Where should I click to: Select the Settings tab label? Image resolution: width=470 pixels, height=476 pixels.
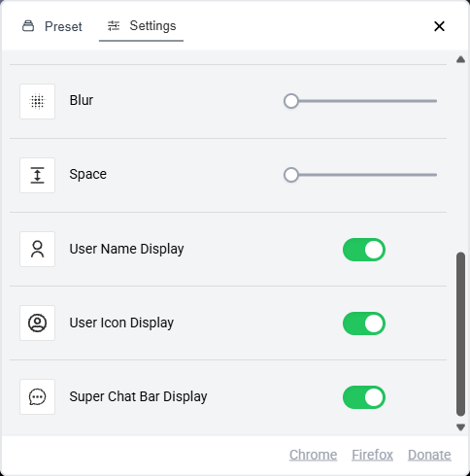(x=152, y=26)
